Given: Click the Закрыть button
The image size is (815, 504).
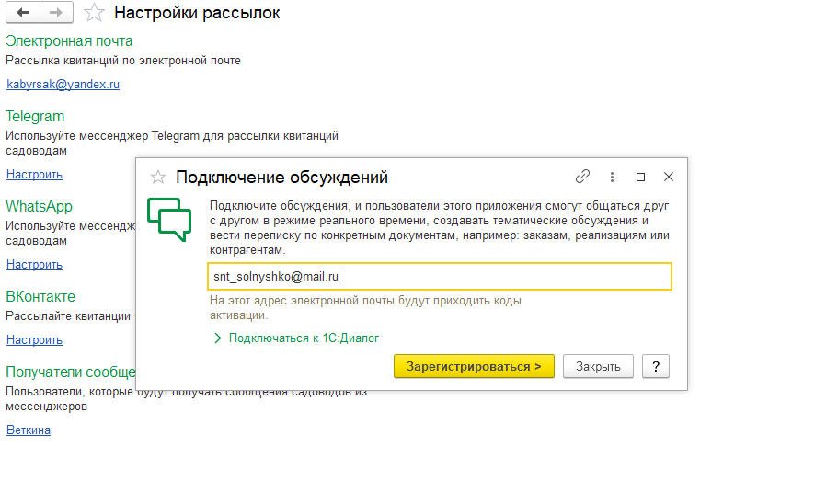Looking at the screenshot, I should (x=598, y=366).
